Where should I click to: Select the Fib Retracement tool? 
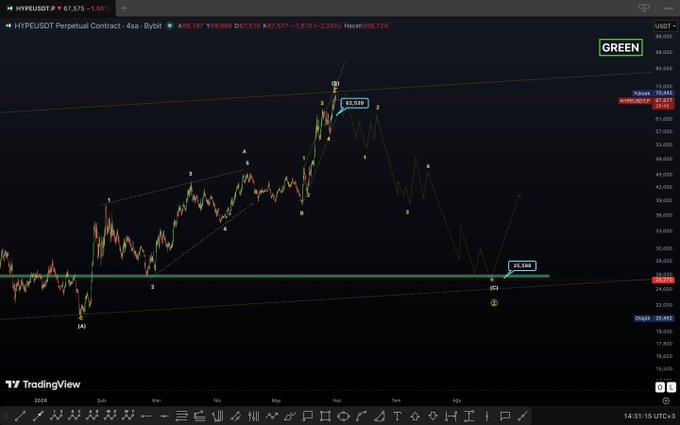[182, 416]
